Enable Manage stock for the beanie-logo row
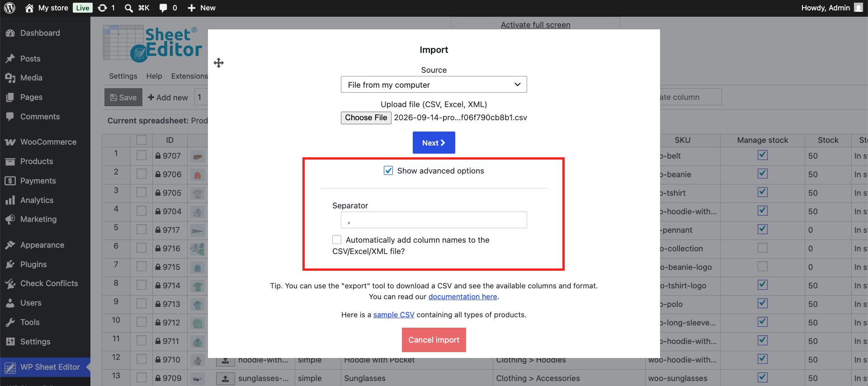The height and width of the screenshot is (386, 868). [x=763, y=266]
